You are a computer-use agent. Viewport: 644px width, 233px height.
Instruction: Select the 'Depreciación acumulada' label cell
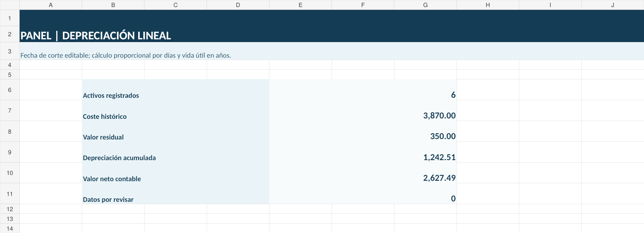pos(176,152)
